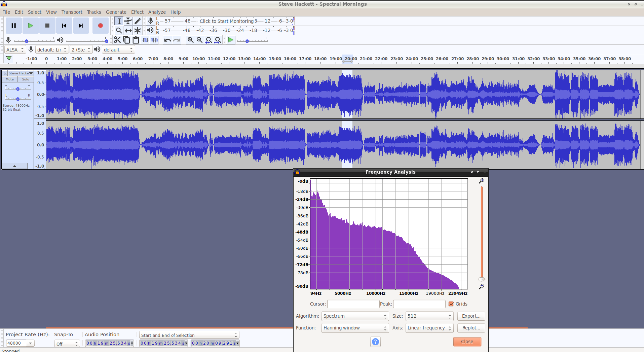The width and height of the screenshot is (644, 352).
Task: Open the ALSA audio host dropdown
Action: 15,50
